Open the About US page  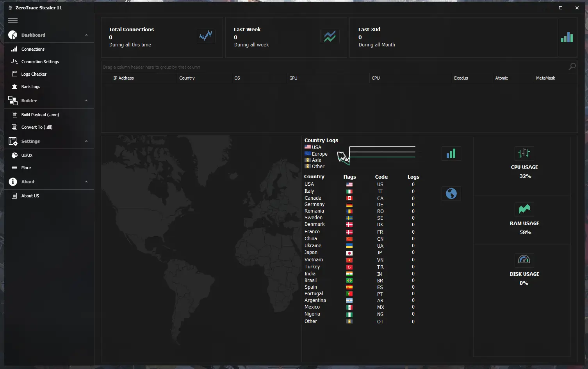30,196
